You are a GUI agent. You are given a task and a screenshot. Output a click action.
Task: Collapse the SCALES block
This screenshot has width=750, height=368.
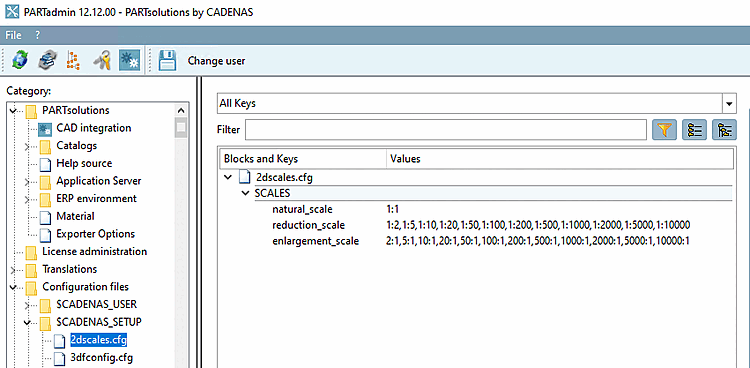pyautogui.click(x=245, y=193)
